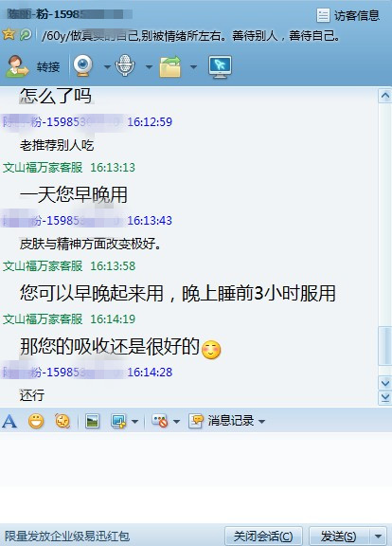392x546 pixels.
Task: Click the 转接 transfer icon
Action: (17, 65)
